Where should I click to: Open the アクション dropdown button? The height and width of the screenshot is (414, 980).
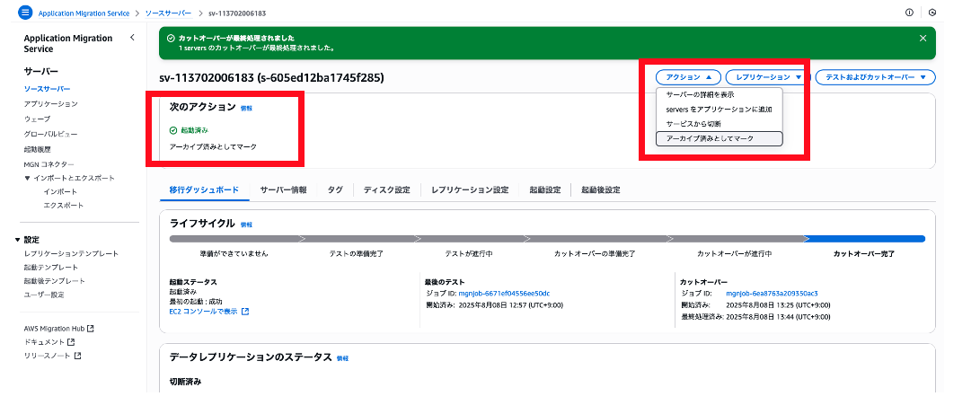pos(688,77)
